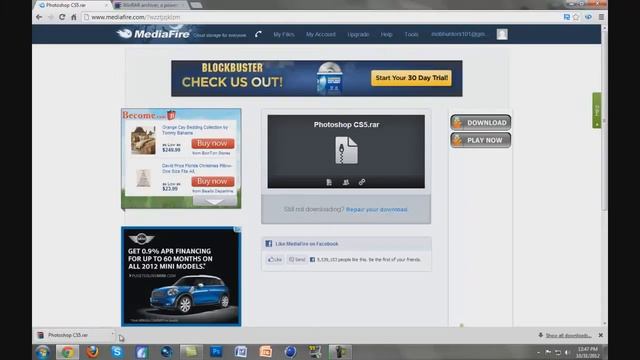This screenshot has width=640, height=360.
Task: Open a new browser tab
Action: click(x=196, y=5)
